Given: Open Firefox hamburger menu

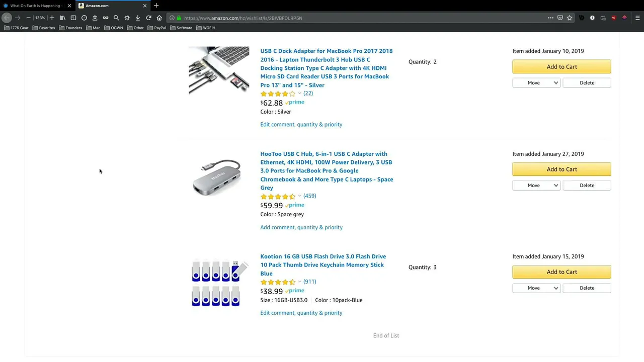Looking at the screenshot, I should coord(637,18).
